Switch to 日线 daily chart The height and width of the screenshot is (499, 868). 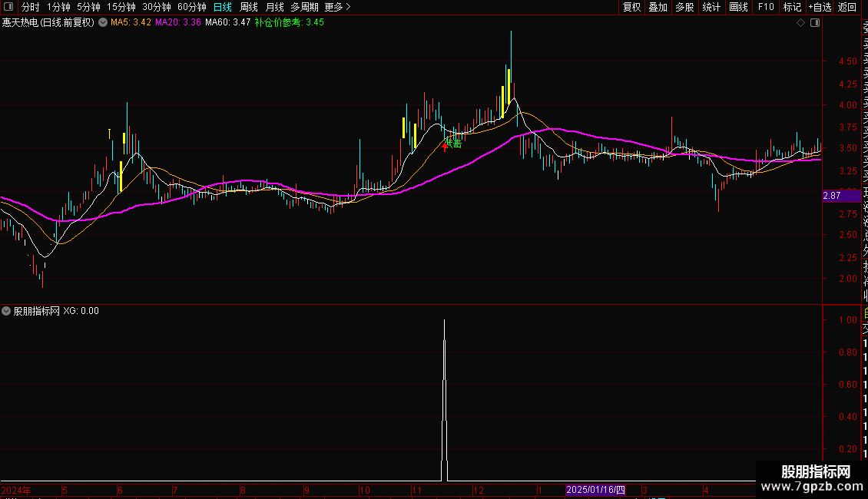tap(223, 7)
